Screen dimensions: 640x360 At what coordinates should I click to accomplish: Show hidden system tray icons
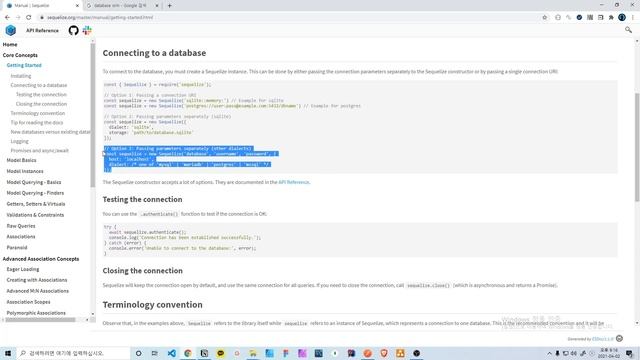[x=549, y=353]
